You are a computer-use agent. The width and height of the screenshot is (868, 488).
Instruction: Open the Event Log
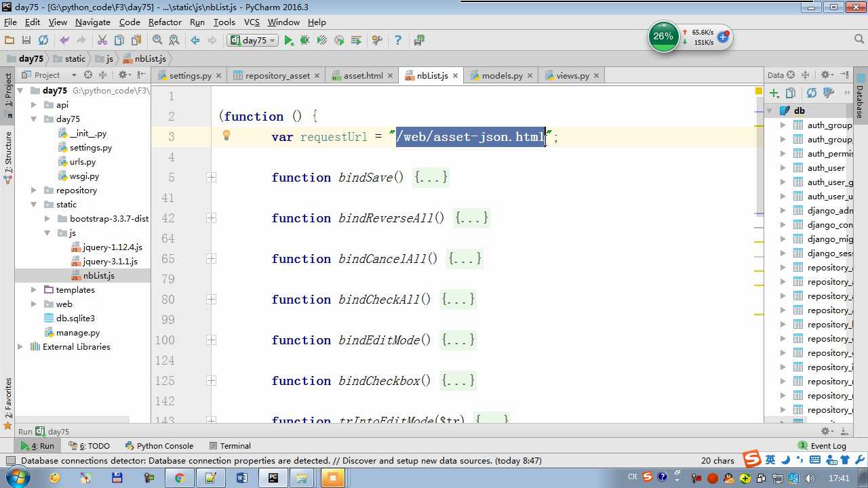(x=822, y=446)
